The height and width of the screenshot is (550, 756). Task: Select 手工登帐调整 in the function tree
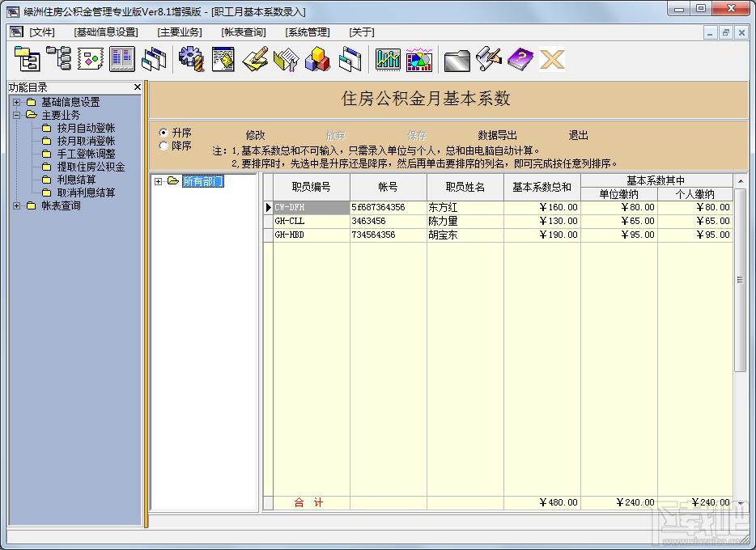point(86,154)
